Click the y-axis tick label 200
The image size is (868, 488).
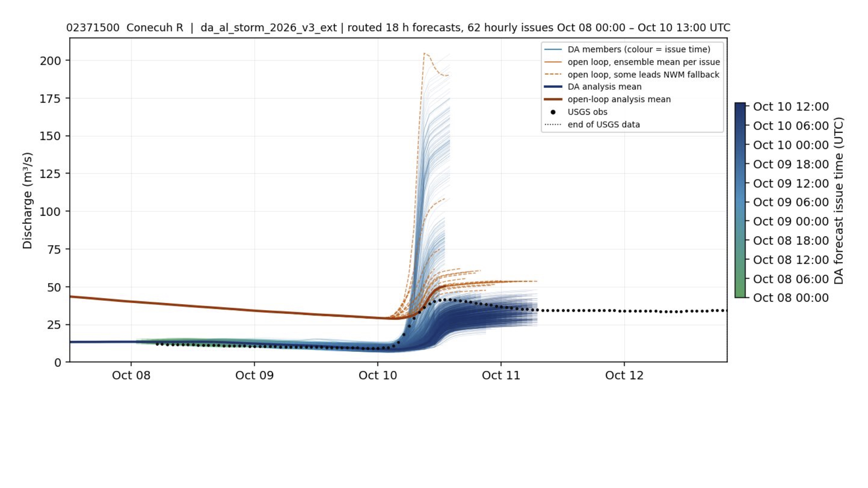(50, 61)
